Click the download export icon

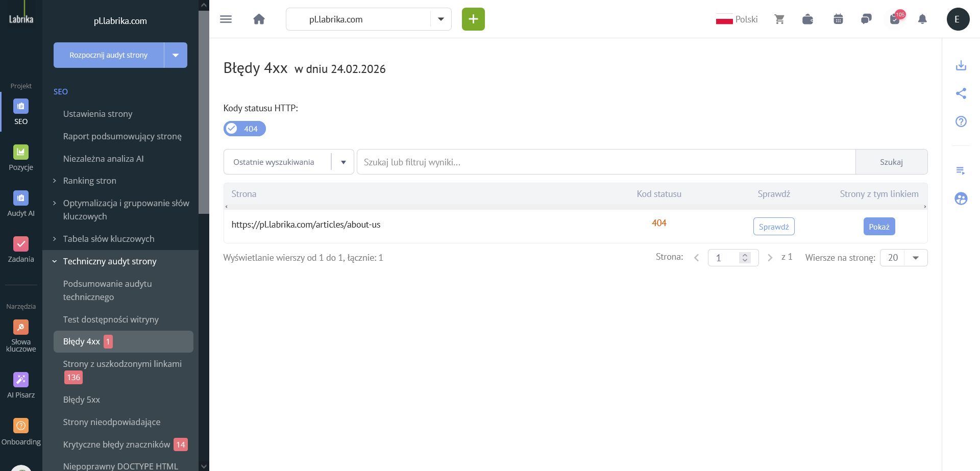pos(961,65)
